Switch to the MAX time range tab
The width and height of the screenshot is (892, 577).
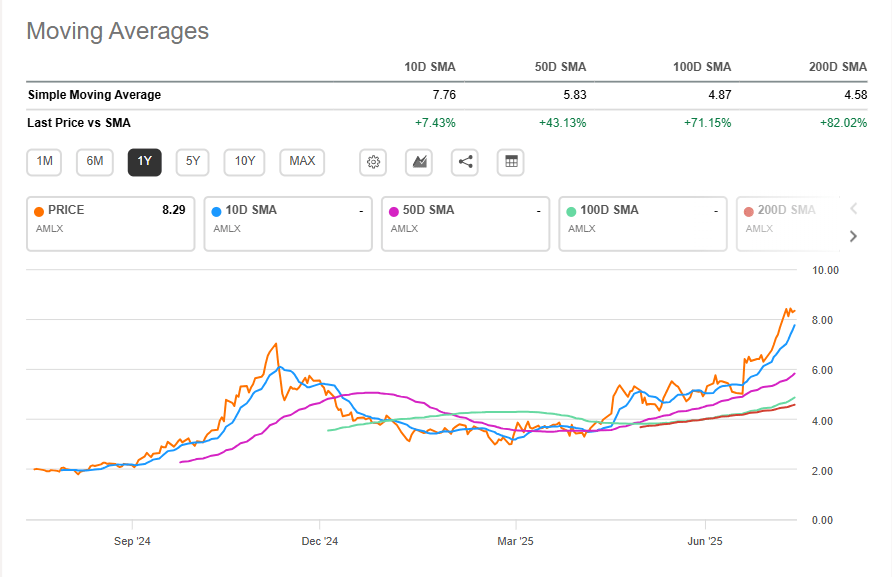[x=301, y=162]
